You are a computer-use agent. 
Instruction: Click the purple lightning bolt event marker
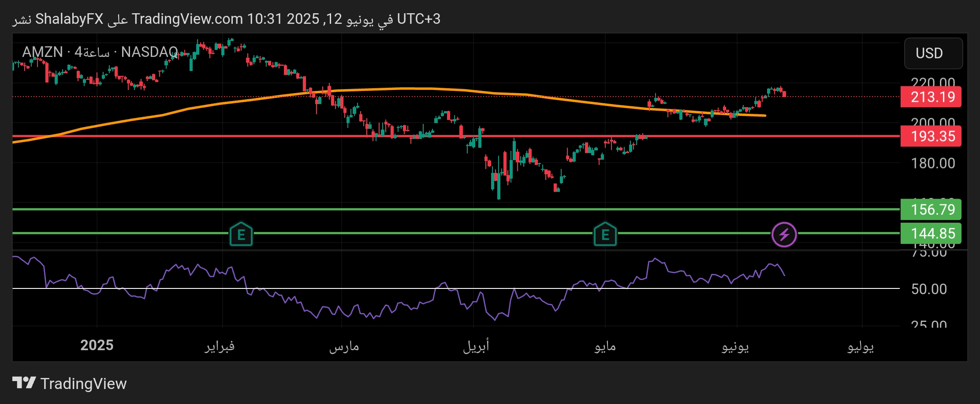784,234
